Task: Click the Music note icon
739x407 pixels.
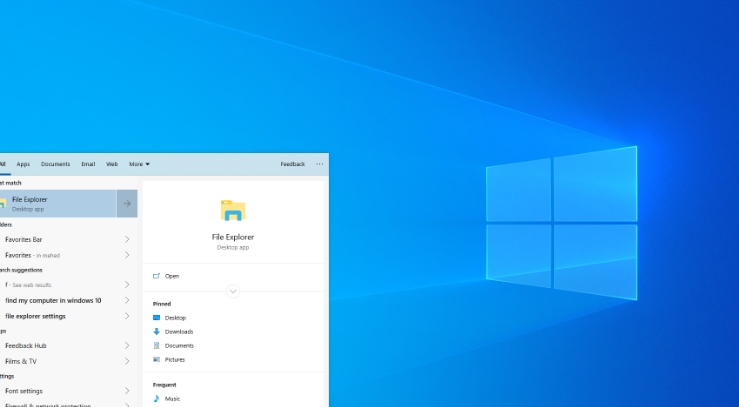Action: 156,399
